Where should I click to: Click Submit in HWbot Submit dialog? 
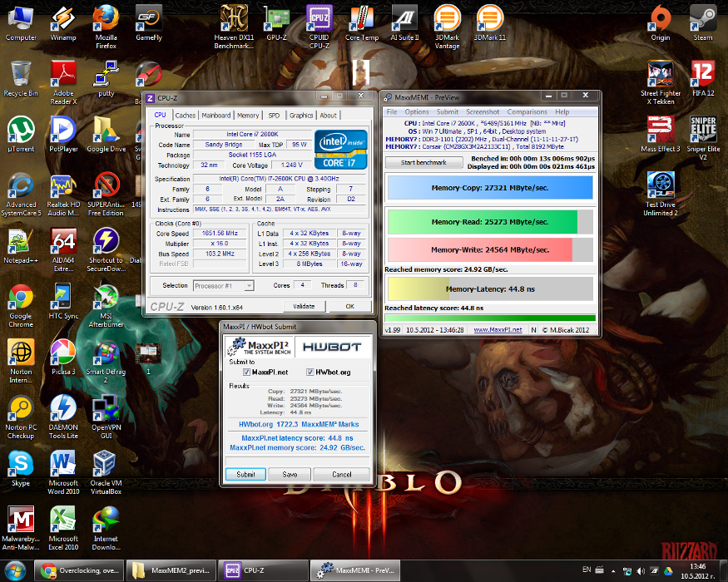pyautogui.click(x=245, y=474)
